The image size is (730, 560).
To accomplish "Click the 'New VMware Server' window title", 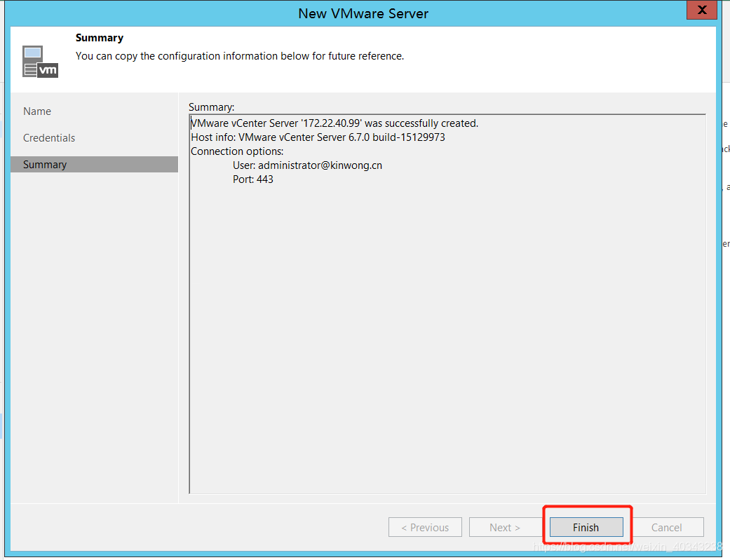I will coord(363,13).
